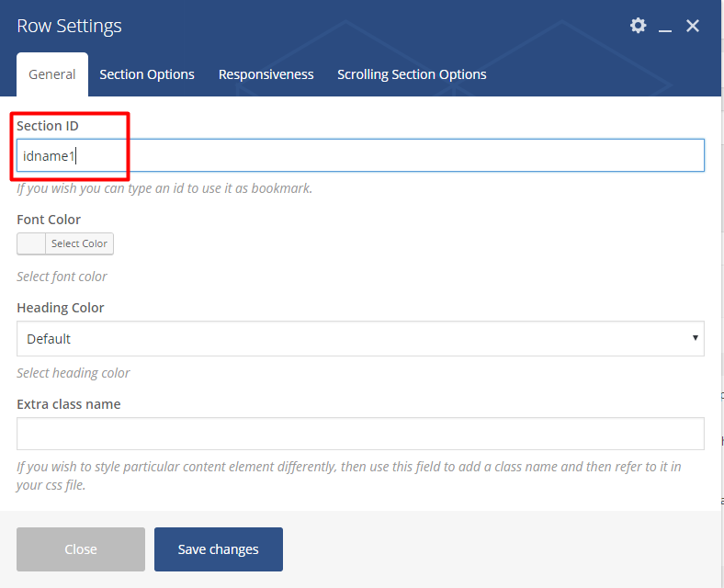Click the Font Color swatch preview
This screenshot has width=724, height=588.
(31, 243)
